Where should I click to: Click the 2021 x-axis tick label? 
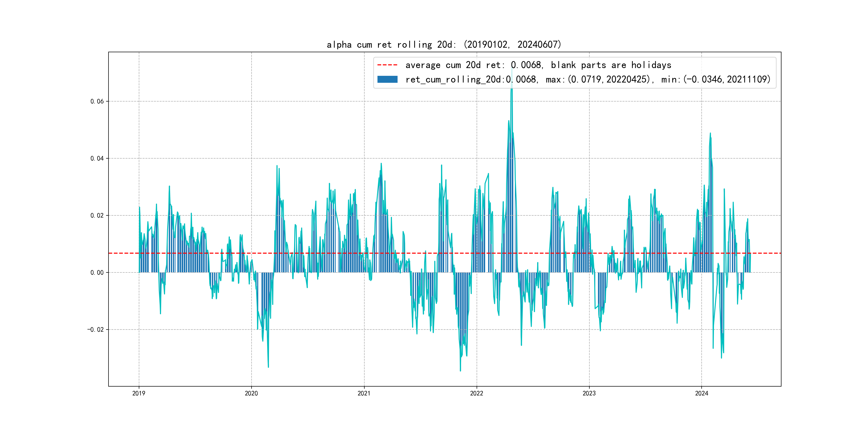(x=364, y=393)
